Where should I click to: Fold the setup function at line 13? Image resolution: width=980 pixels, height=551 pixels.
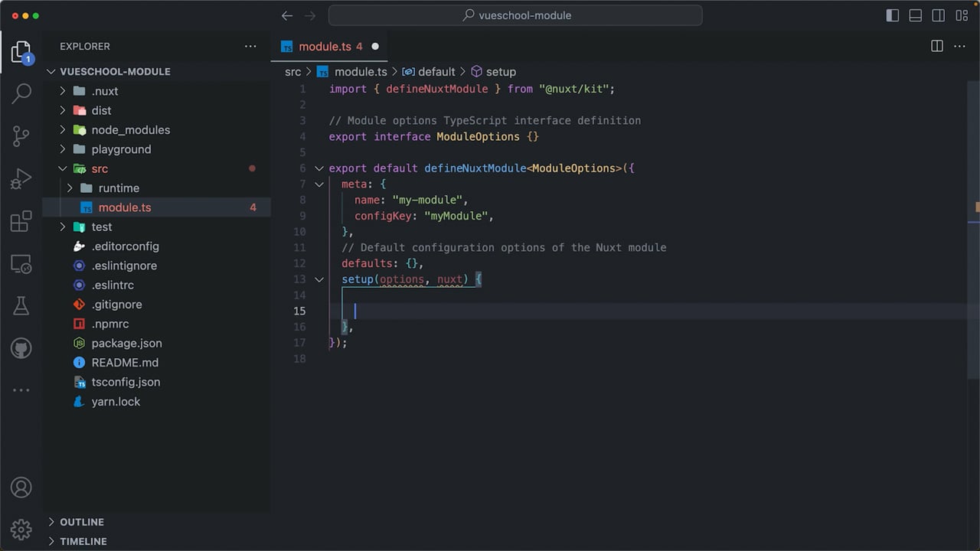319,279
